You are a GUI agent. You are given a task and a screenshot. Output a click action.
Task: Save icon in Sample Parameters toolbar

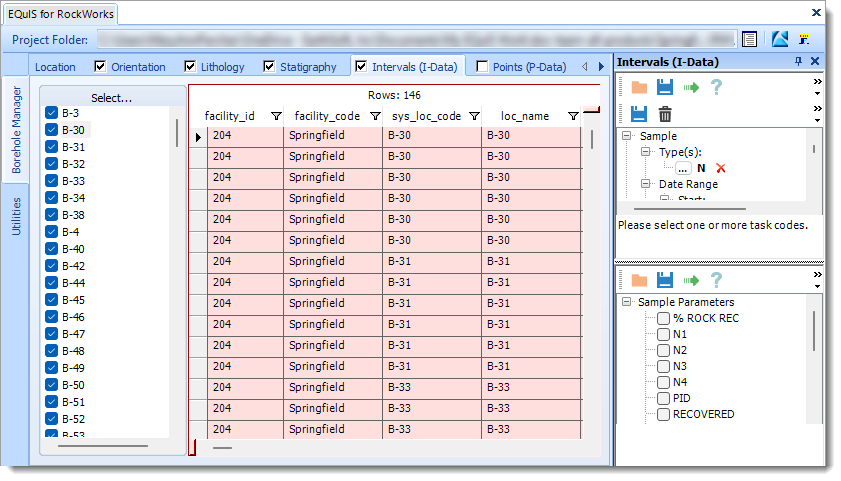[x=665, y=280]
